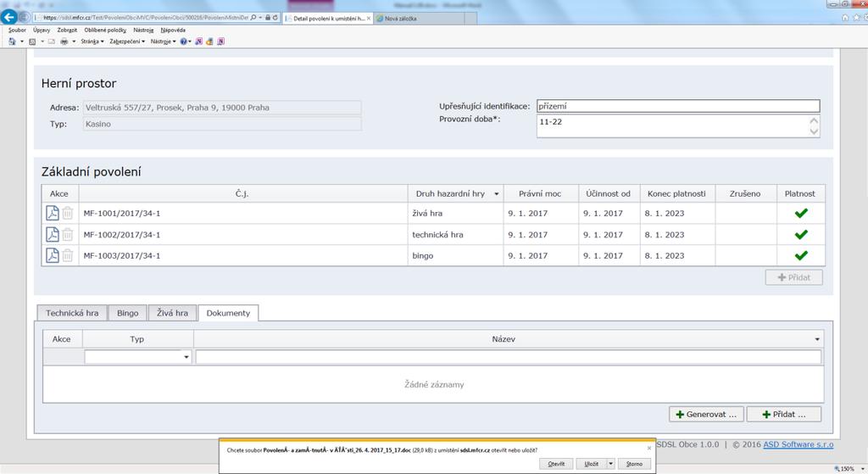
Task: Click the address bar search magnifier icon
Action: [253, 18]
